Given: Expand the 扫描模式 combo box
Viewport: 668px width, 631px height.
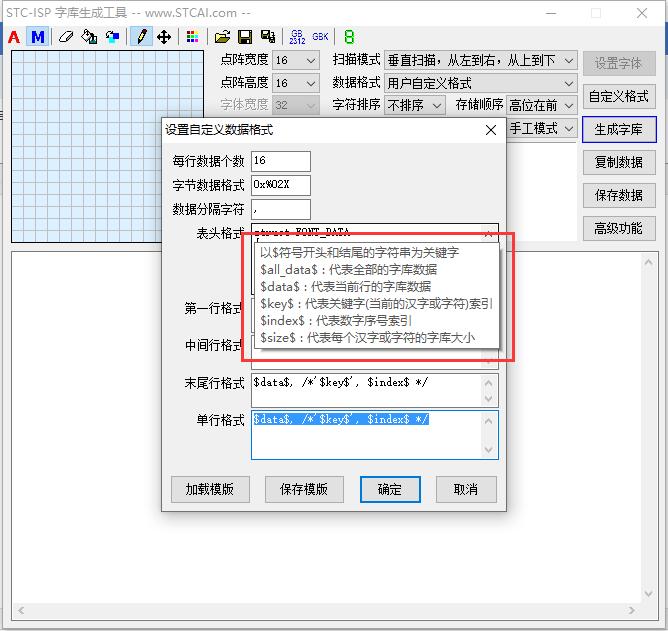Looking at the screenshot, I should pos(481,61).
